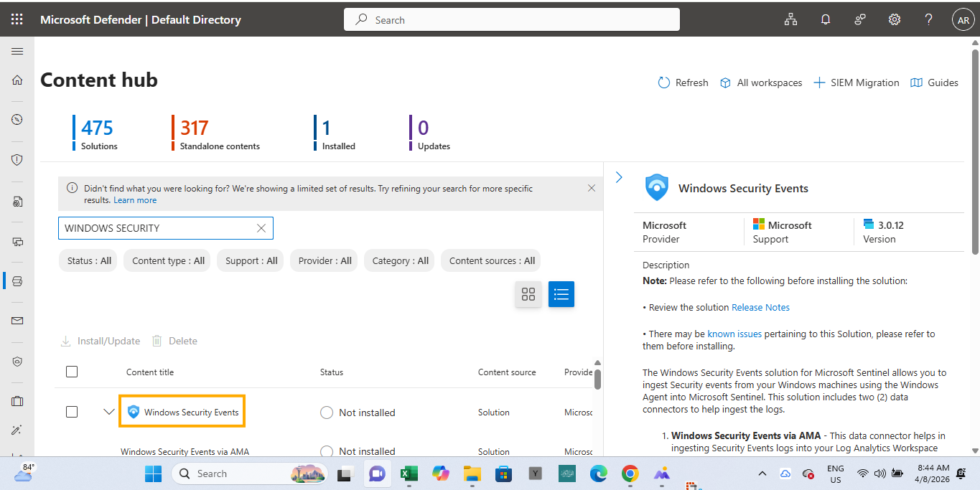980x490 pixels.
Task: Select Not installed radio for Windows Security Events
Action: [327, 413]
